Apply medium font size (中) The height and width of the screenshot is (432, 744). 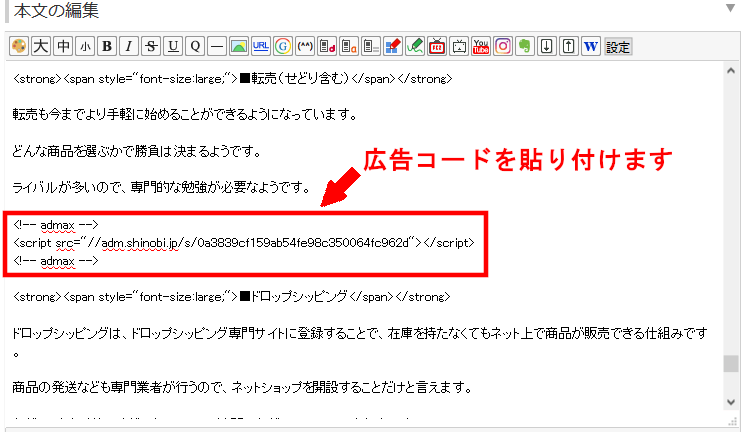[x=63, y=47]
